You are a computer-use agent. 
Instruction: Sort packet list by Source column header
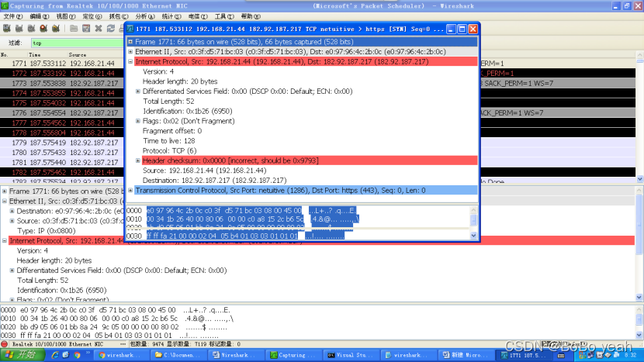(78, 54)
